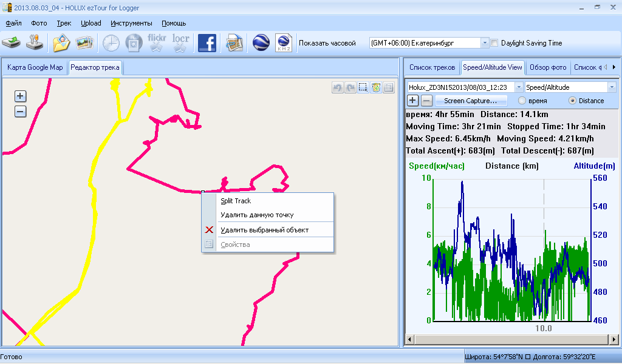Click the undo arrow in track editor
This screenshot has width=622, height=364.
pyautogui.click(x=338, y=87)
